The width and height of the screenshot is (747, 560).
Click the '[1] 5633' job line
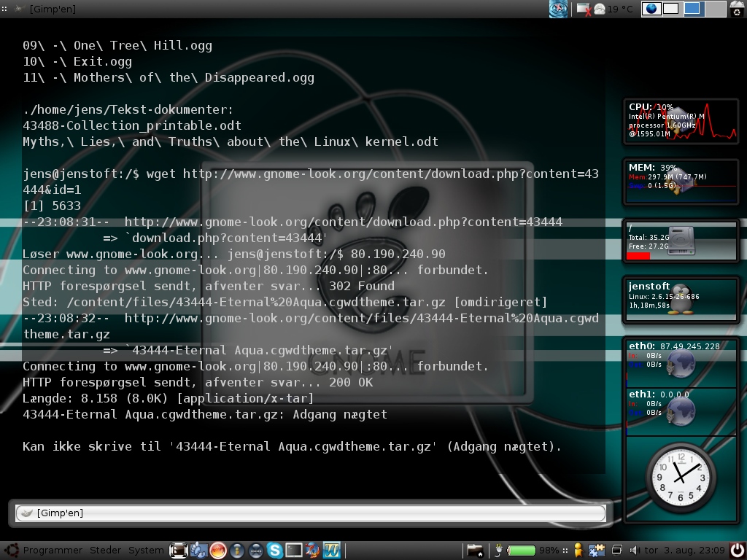click(x=52, y=206)
